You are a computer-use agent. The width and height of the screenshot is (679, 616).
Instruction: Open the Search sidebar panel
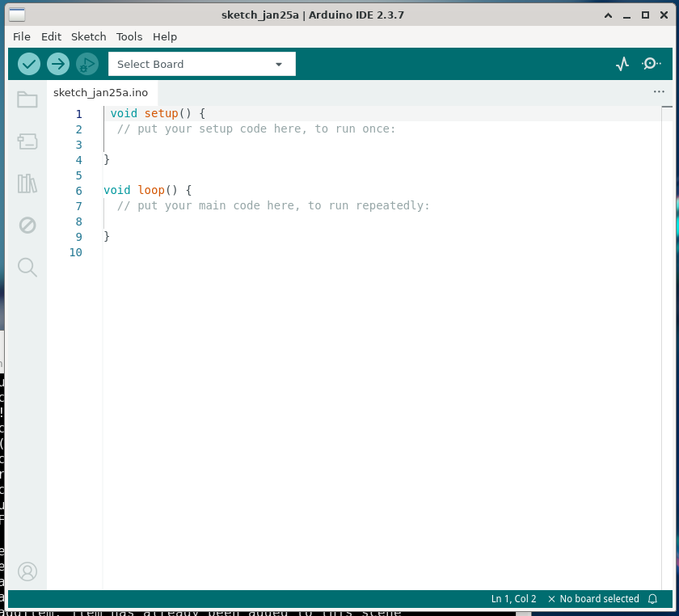pyautogui.click(x=27, y=267)
